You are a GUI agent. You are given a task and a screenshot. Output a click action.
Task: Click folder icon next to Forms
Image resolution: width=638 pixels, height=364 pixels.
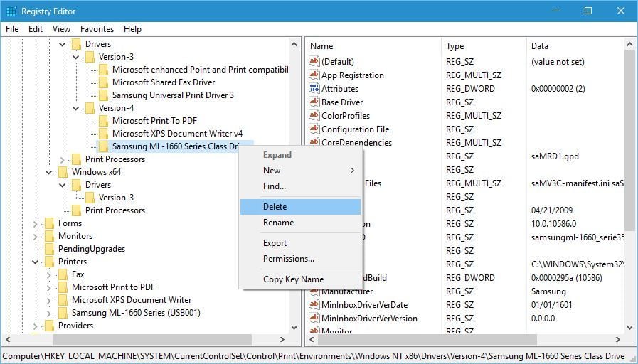tap(49, 223)
